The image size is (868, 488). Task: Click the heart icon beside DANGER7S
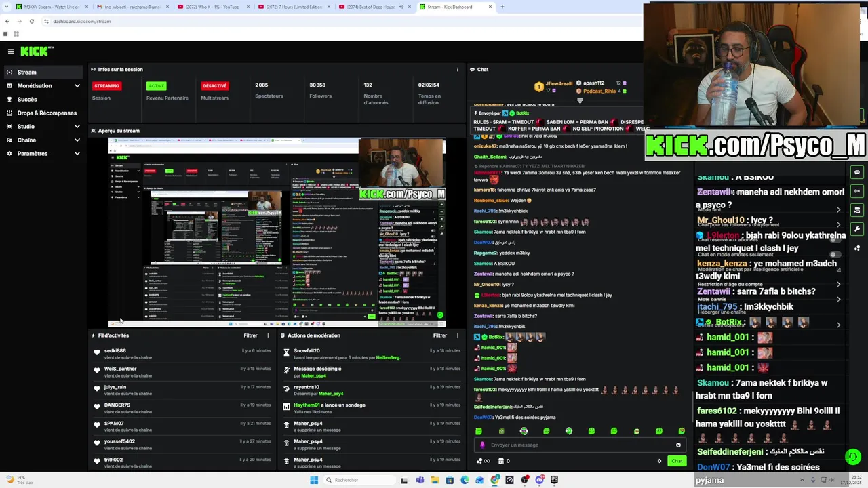coord(97,406)
